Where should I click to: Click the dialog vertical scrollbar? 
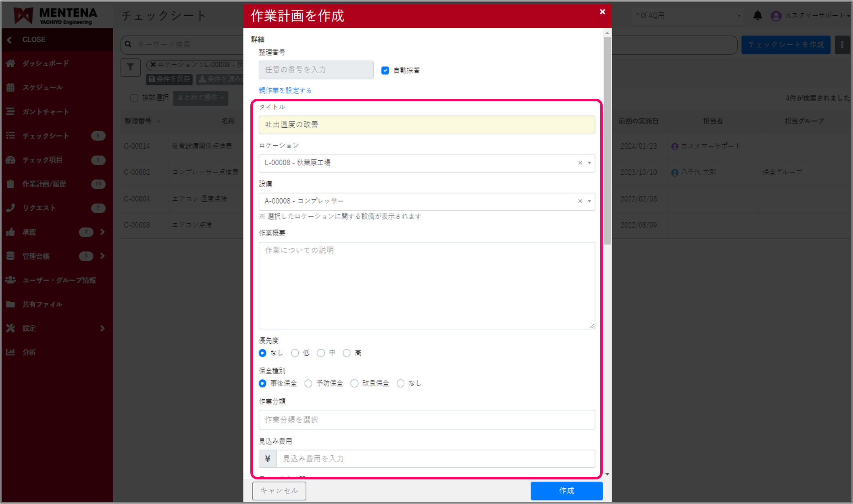(x=607, y=141)
